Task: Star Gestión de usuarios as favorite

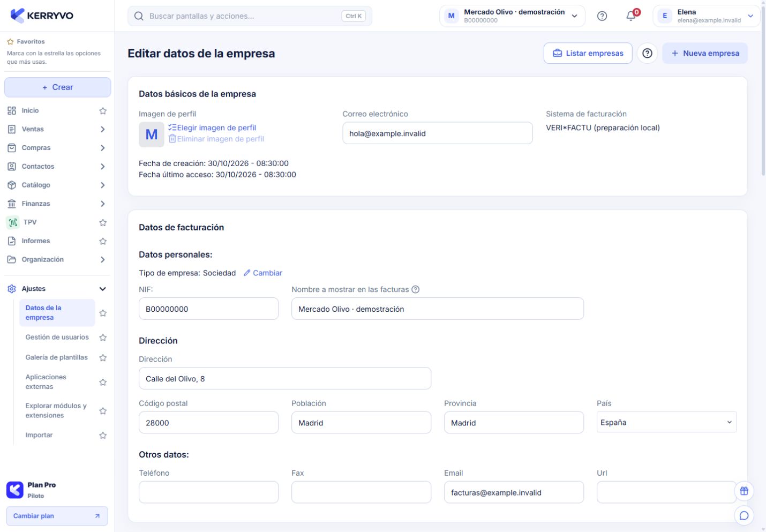Action: pos(103,338)
